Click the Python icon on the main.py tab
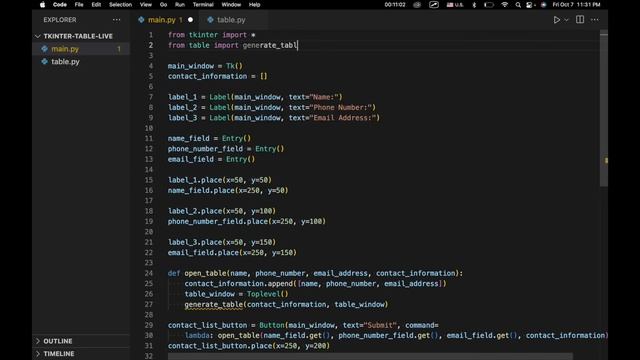 point(141,20)
